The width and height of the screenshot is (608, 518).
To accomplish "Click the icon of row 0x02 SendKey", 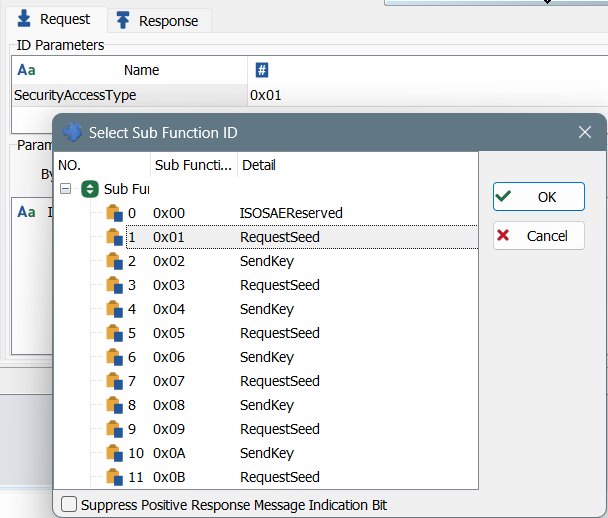I will pos(114,261).
